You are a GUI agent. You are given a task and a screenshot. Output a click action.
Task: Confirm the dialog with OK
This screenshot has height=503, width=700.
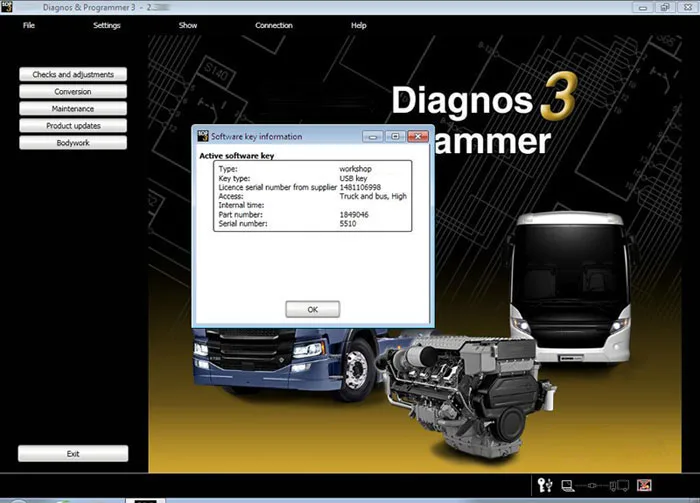[x=312, y=309]
